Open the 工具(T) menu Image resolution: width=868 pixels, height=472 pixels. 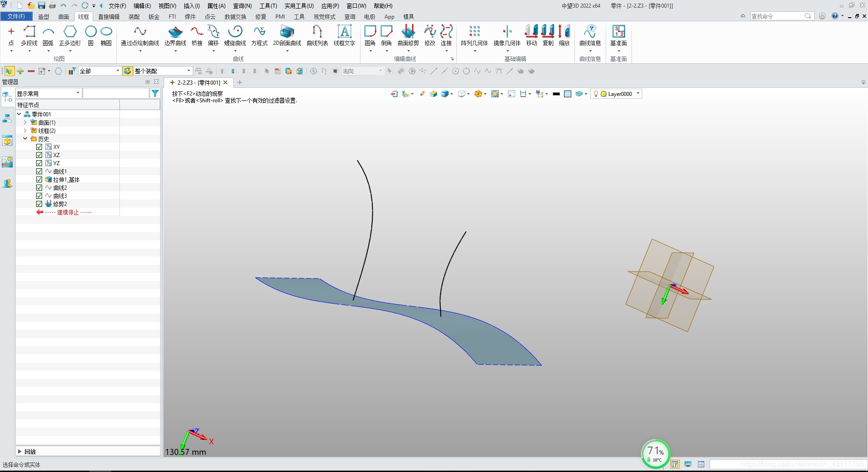point(268,6)
